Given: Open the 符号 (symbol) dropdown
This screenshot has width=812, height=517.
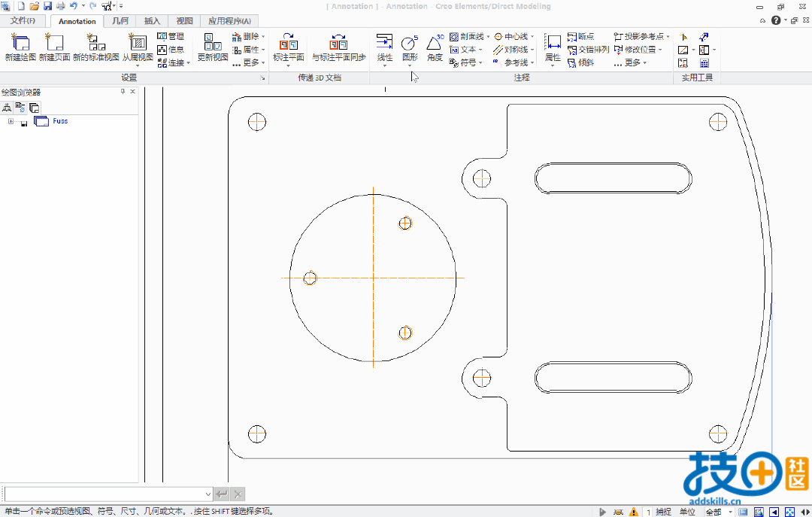Looking at the screenshot, I should point(480,62).
